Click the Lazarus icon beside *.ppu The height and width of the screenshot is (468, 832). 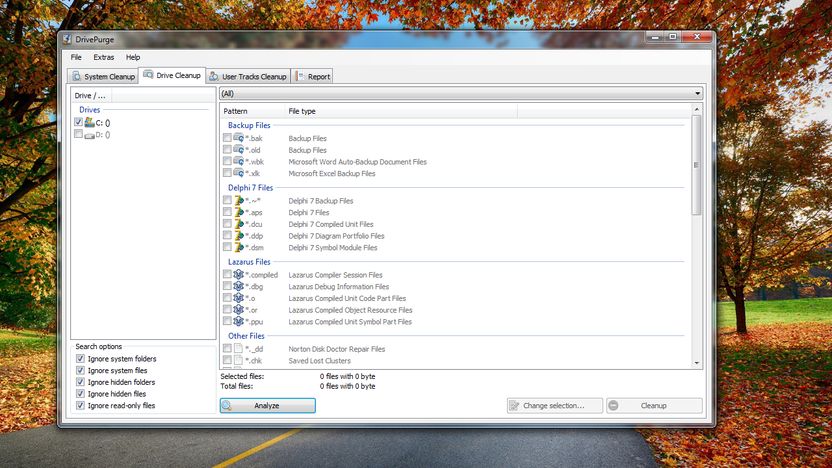point(239,321)
